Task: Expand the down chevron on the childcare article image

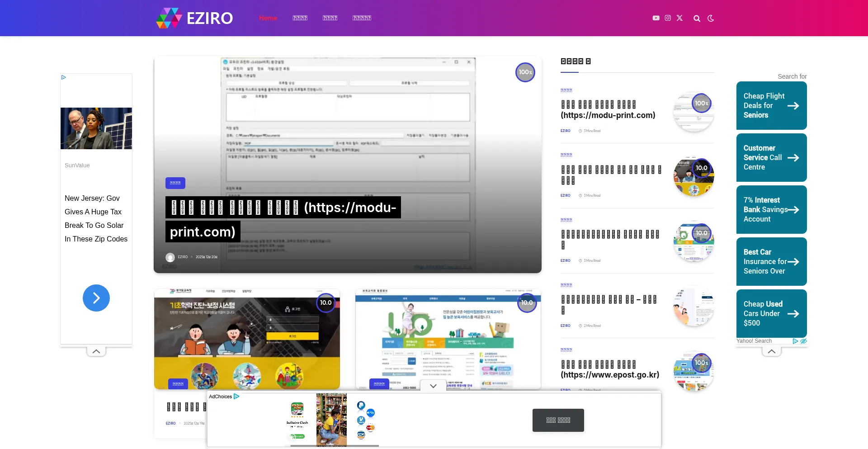Action: tap(433, 385)
